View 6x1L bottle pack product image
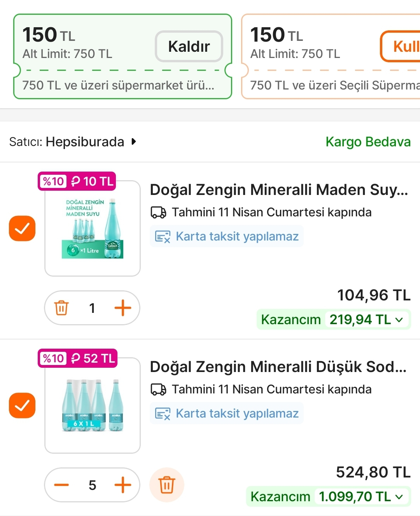Screen dimensions: 420x516 (93, 405)
